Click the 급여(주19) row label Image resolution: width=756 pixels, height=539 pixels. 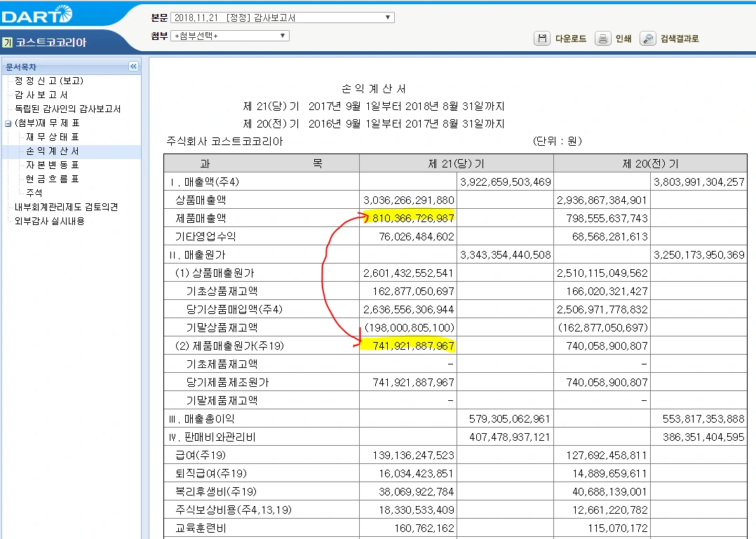point(201,455)
